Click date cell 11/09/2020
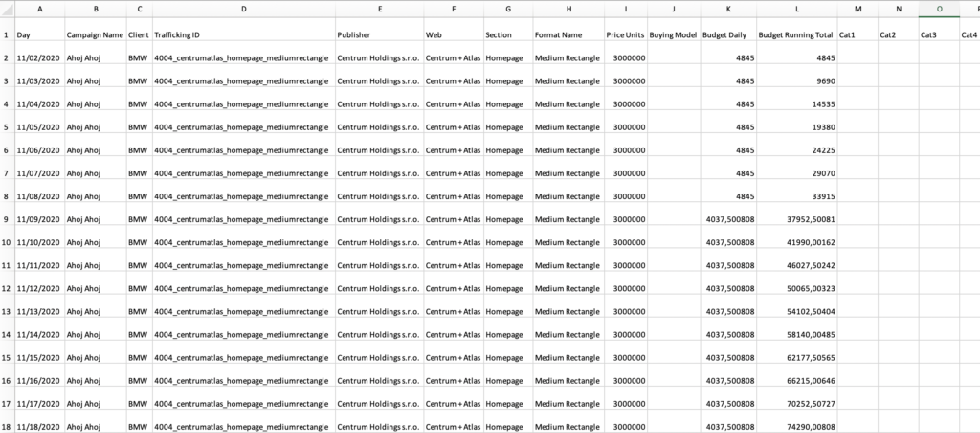The image size is (980, 433). tap(38, 219)
